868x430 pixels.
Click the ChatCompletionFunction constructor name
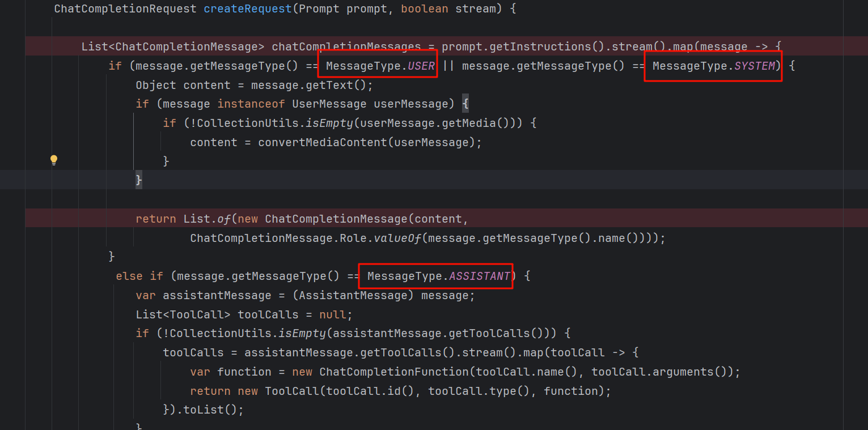(x=394, y=372)
